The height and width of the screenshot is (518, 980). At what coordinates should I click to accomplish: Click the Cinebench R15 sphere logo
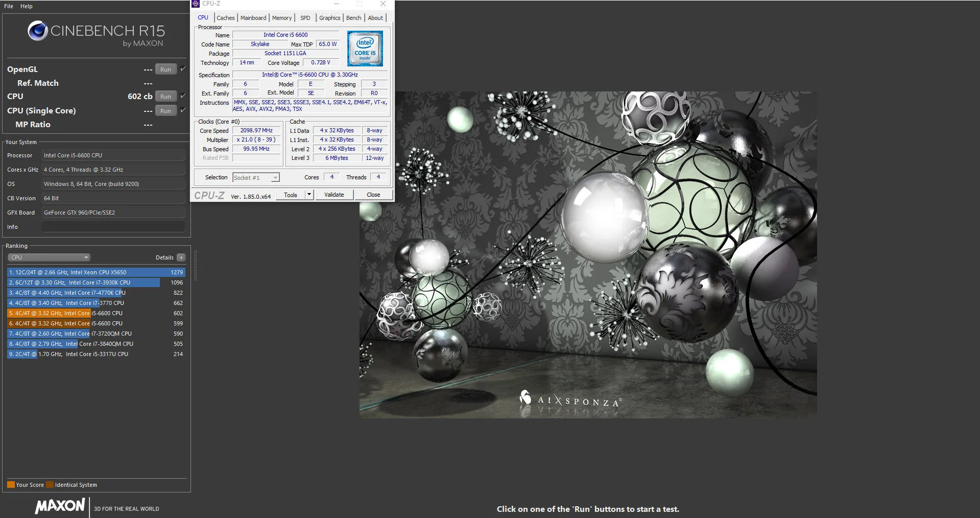(38, 31)
